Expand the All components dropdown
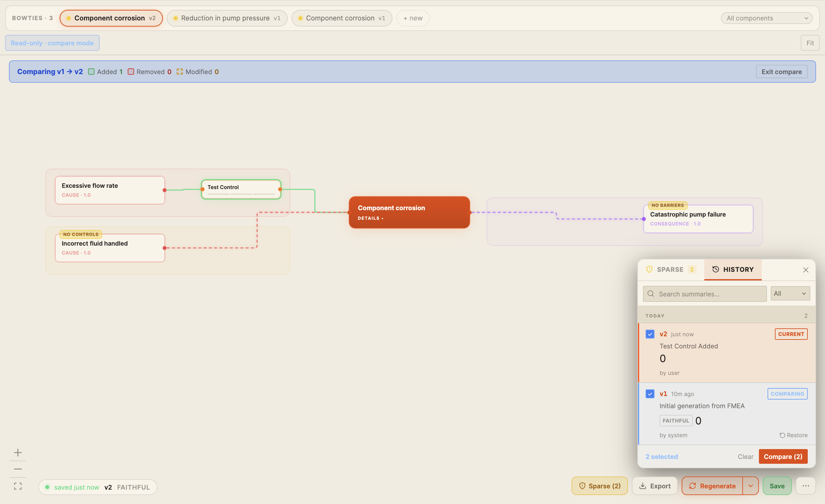825x504 pixels. pos(766,18)
